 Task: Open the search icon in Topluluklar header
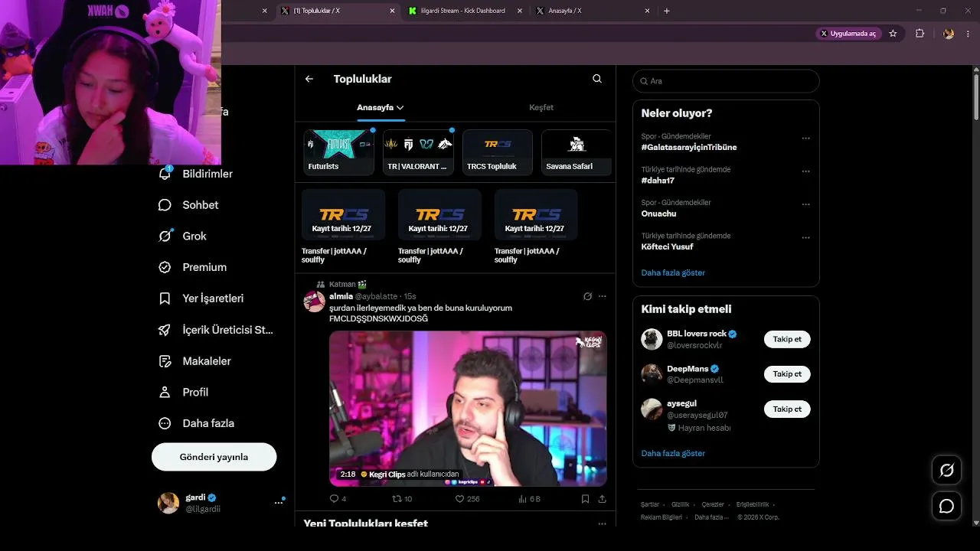[x=597, y=79]
